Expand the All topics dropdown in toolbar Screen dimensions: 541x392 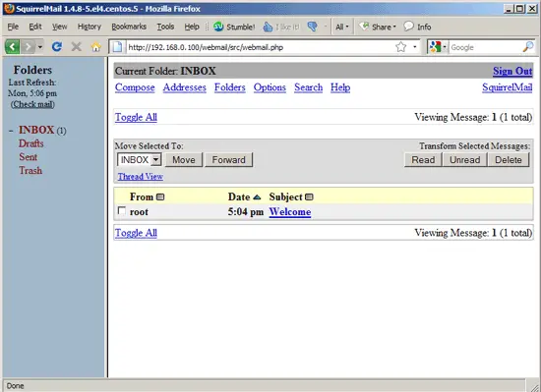coord(342,27)
